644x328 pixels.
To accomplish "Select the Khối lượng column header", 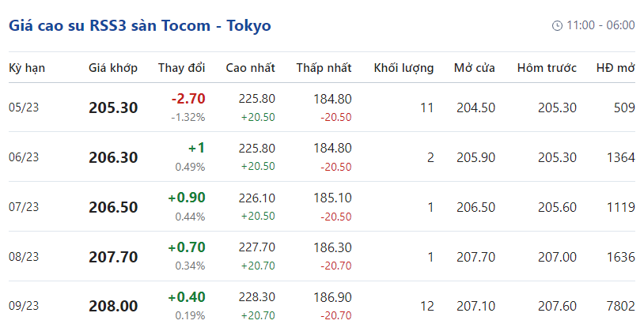I will 403,68.
